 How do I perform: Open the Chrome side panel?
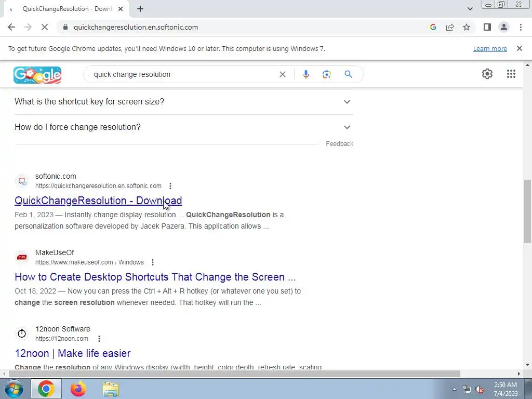pos(487,27)
